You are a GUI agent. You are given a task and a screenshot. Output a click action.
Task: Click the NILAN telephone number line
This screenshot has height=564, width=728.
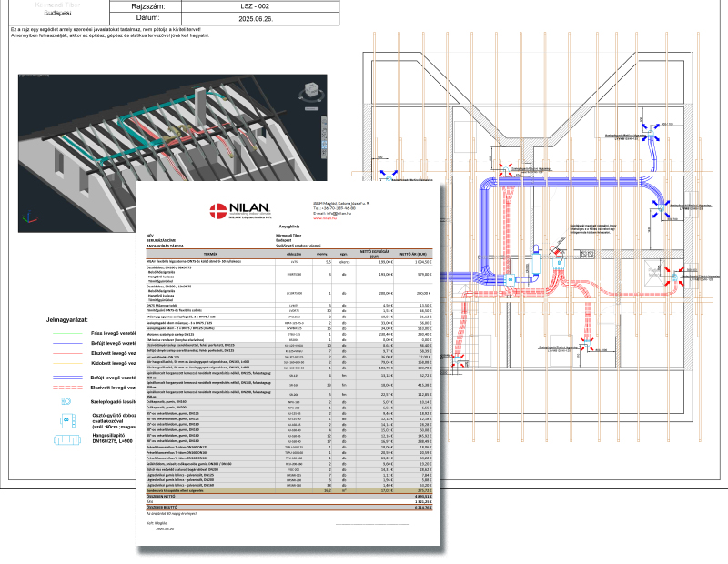(x=334, y=208)
